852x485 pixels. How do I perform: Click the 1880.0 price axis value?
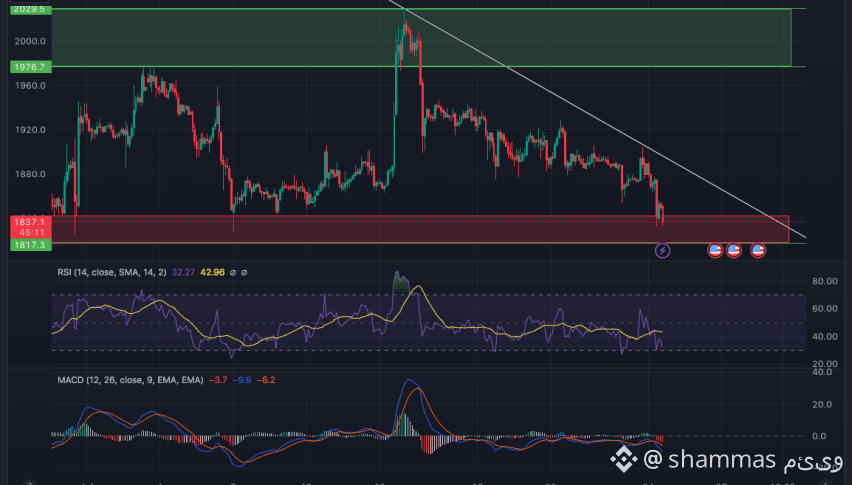30,174
